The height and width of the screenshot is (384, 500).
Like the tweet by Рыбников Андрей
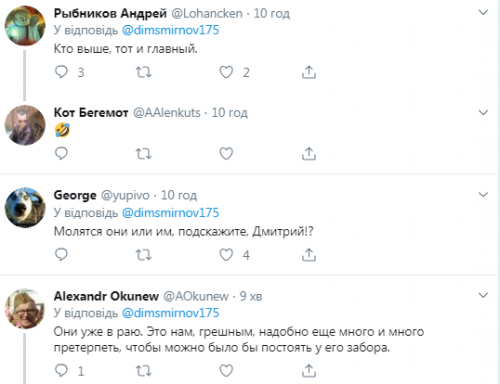(x=226, y=72)
